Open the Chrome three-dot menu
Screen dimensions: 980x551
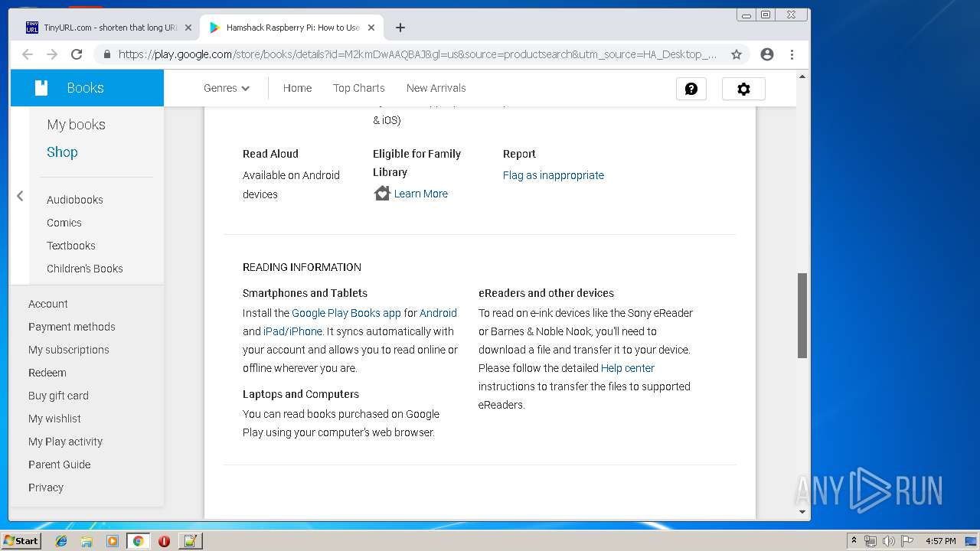click(792, 54)
